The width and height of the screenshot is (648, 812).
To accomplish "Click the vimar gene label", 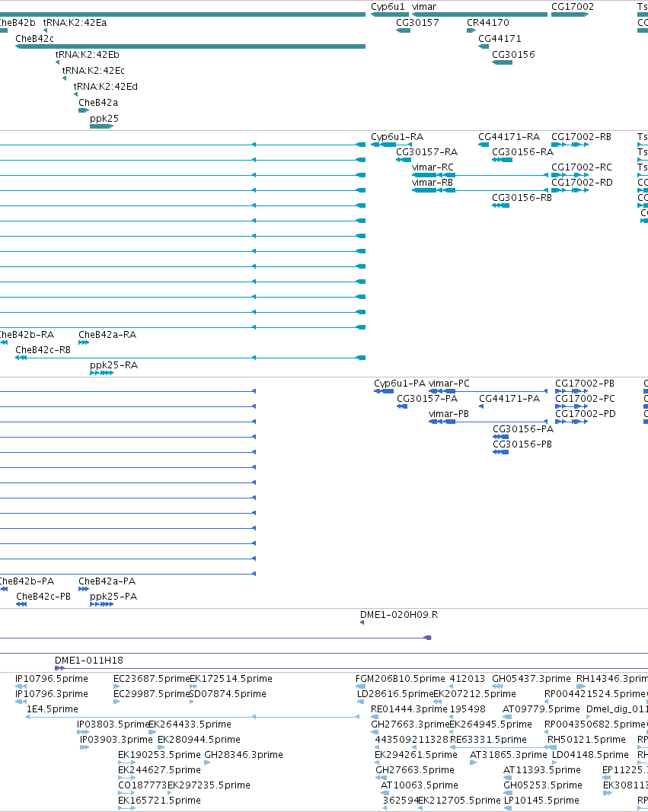I will [x=423, y=7].
